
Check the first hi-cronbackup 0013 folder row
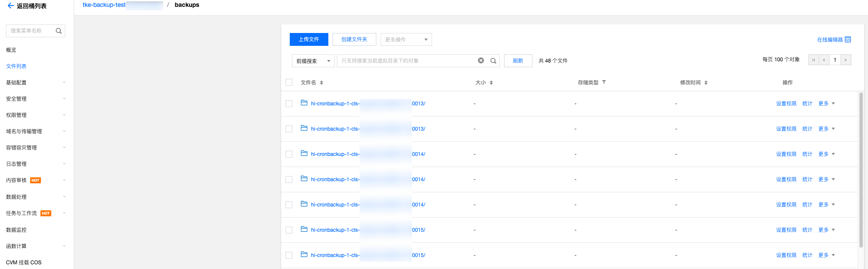tap(289, 104)
